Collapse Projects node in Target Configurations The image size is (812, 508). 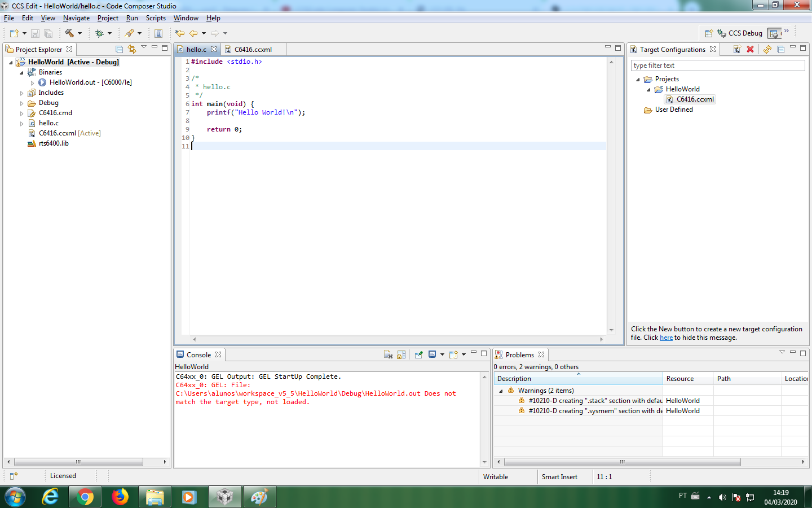point(638,80)
